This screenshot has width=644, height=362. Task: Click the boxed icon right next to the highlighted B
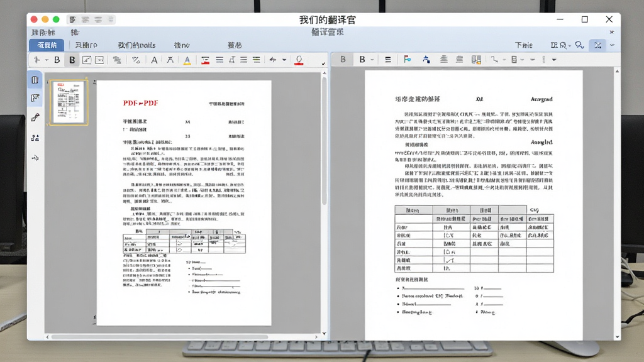(87, 60)
